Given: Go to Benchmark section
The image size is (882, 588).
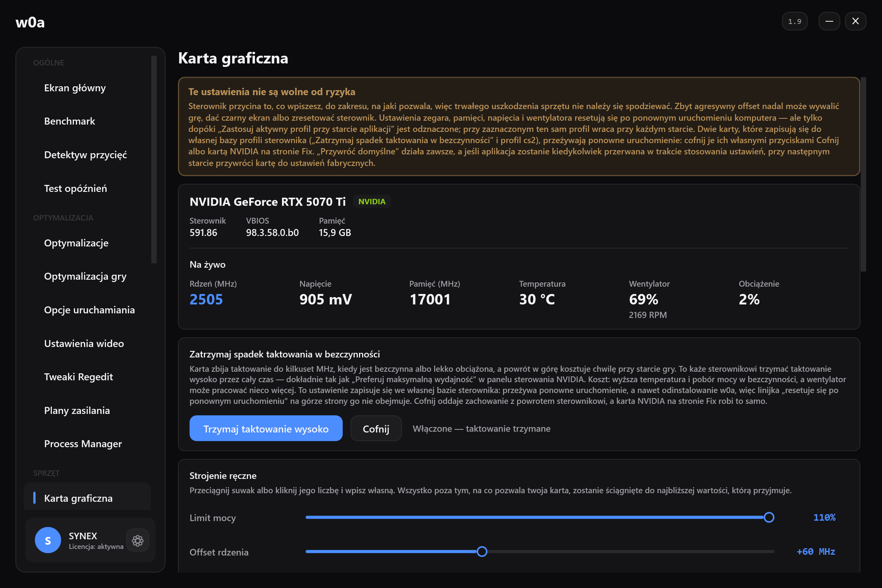Looking at the screenshot, I should pyautogui.click(x=87, y=121).
